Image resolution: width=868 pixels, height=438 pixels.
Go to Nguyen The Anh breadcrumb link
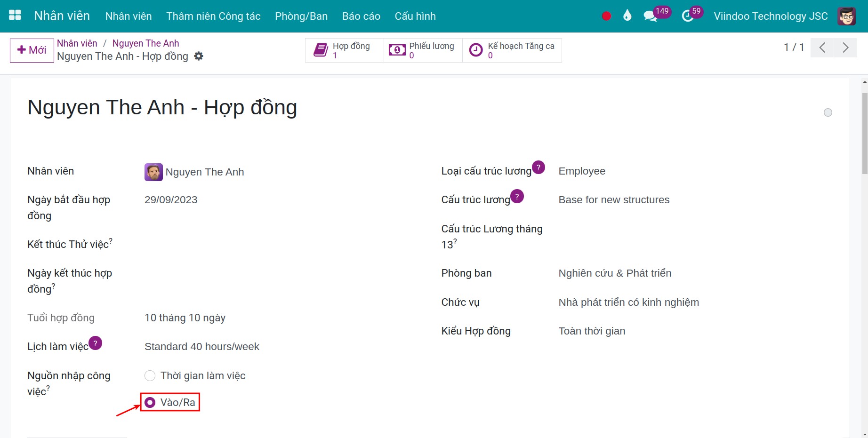(146, 43)
